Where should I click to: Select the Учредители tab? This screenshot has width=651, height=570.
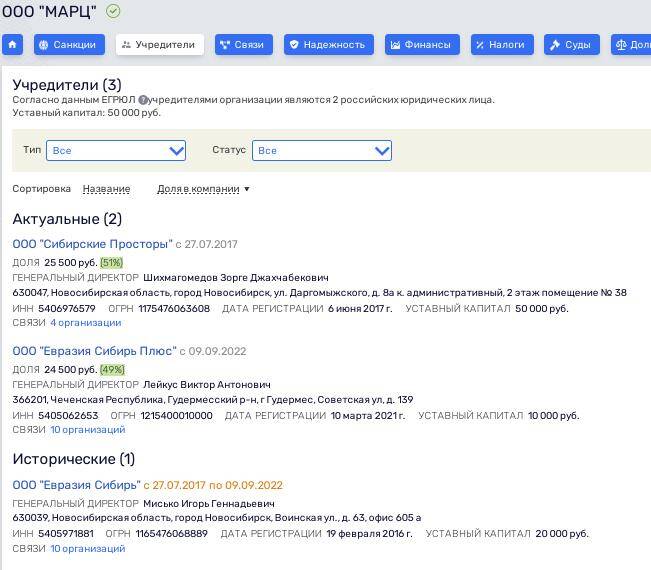click(159, 45)
